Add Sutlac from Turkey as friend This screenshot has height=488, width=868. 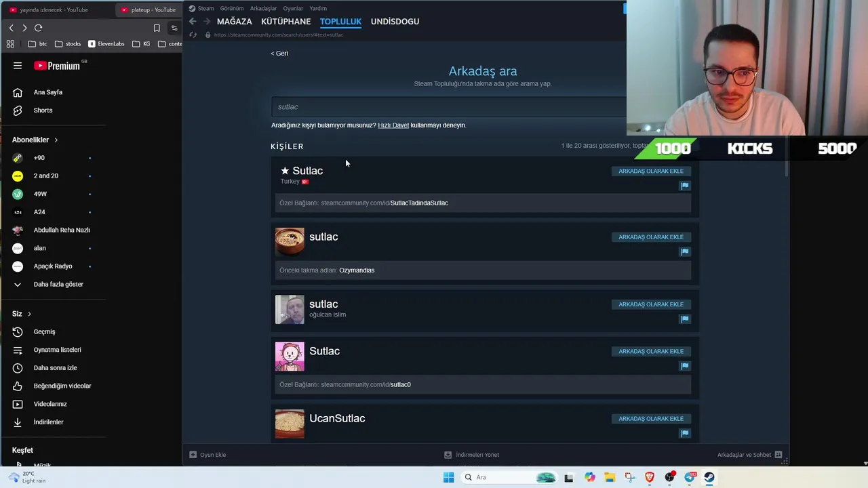click(651, 171)
